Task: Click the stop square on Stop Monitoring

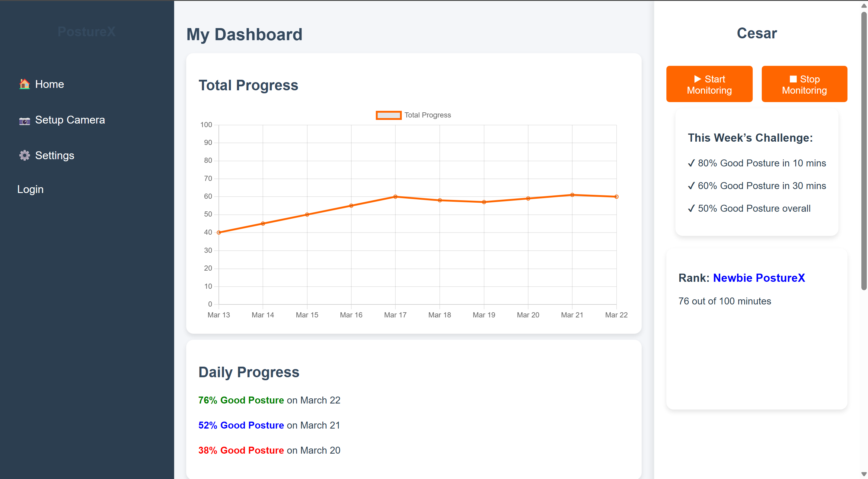Action: tap(793, 79)
